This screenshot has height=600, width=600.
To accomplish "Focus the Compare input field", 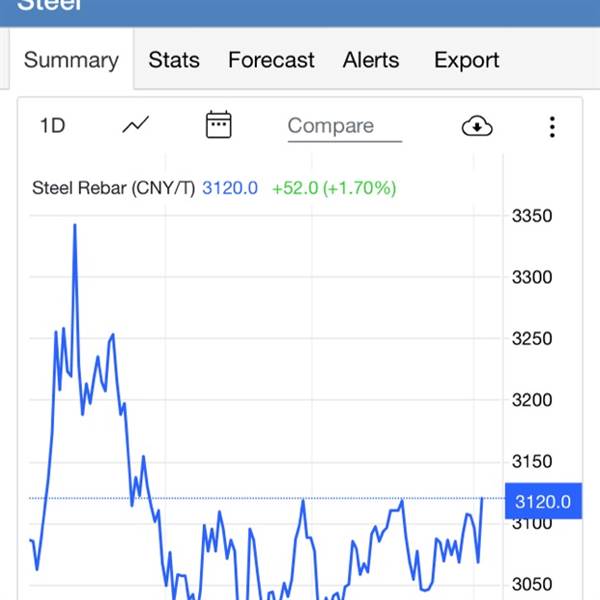I will click(344, 126).
